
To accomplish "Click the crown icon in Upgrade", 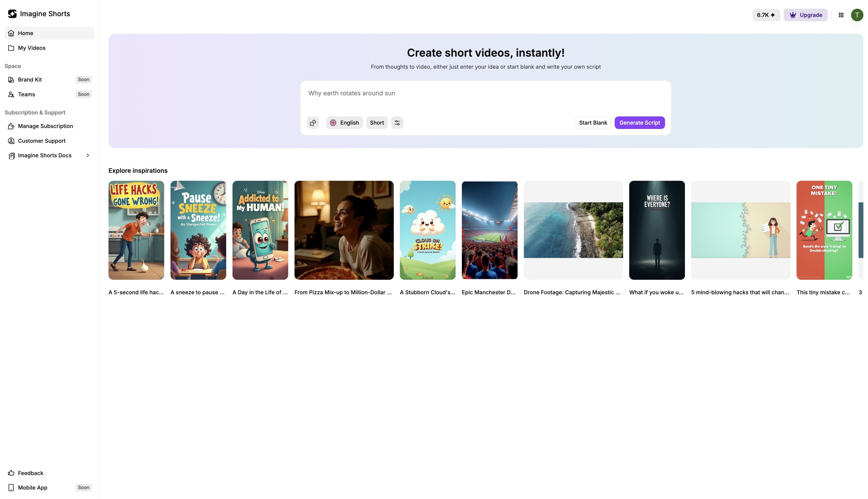I will (792, 15).
